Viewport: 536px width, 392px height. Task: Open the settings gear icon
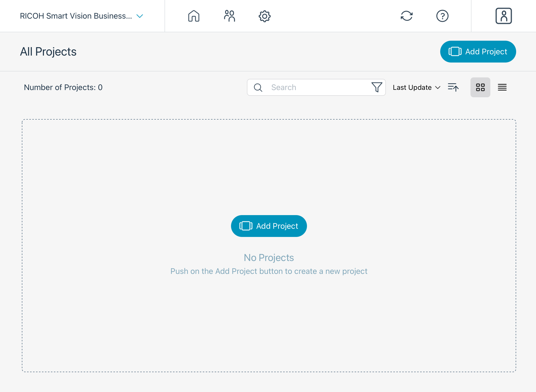(265, 16)
